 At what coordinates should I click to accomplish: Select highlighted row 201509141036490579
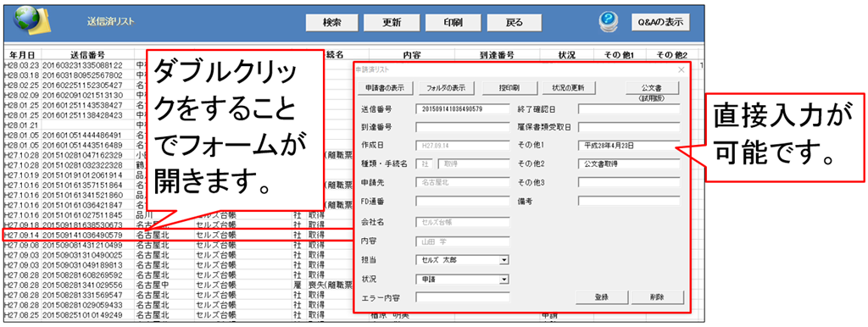[x=177, y=235]
